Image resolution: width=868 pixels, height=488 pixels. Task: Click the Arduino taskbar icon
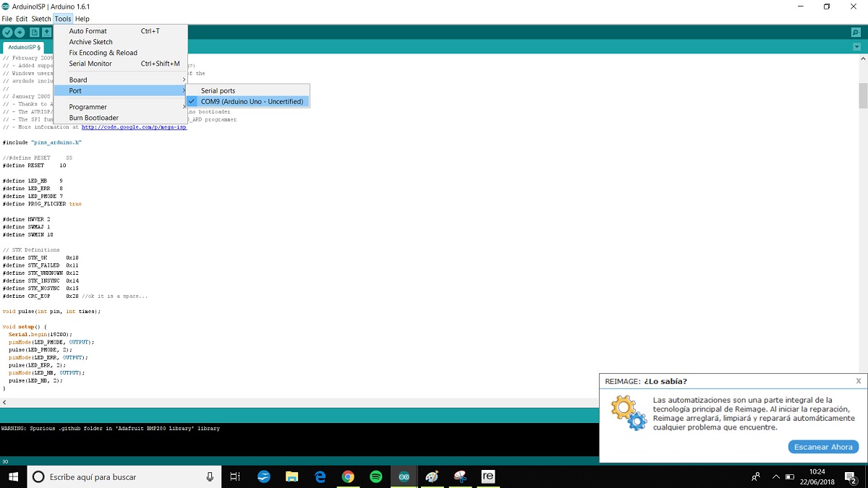[404, 476]
